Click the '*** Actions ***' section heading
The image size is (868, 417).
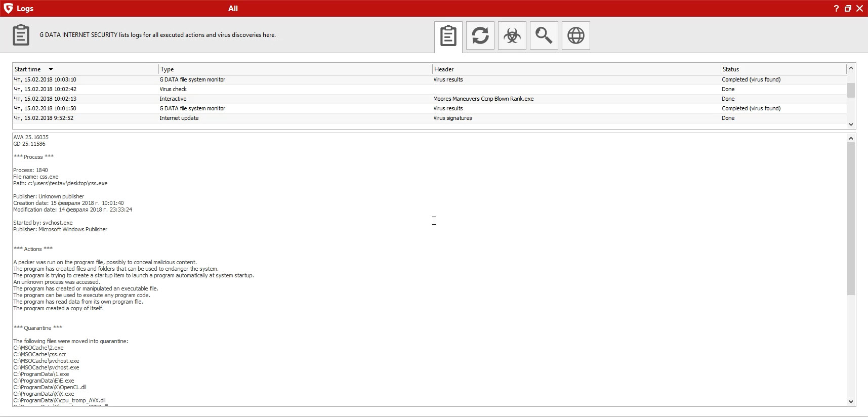pyautogui.click(x=33, y=249)
